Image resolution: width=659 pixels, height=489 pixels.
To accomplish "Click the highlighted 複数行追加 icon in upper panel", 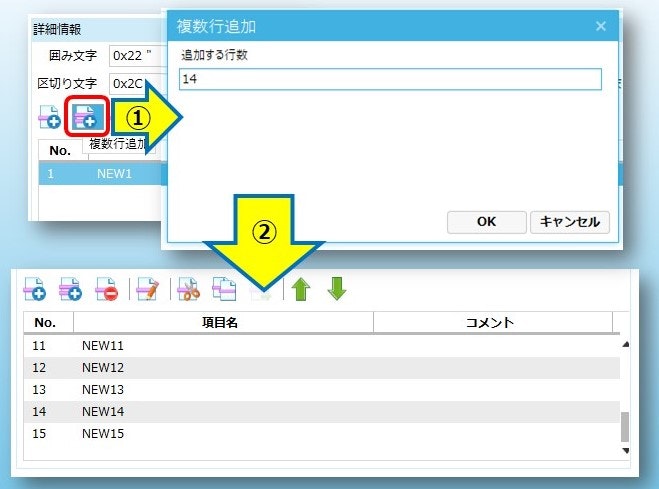I will [x=87, y=116].
